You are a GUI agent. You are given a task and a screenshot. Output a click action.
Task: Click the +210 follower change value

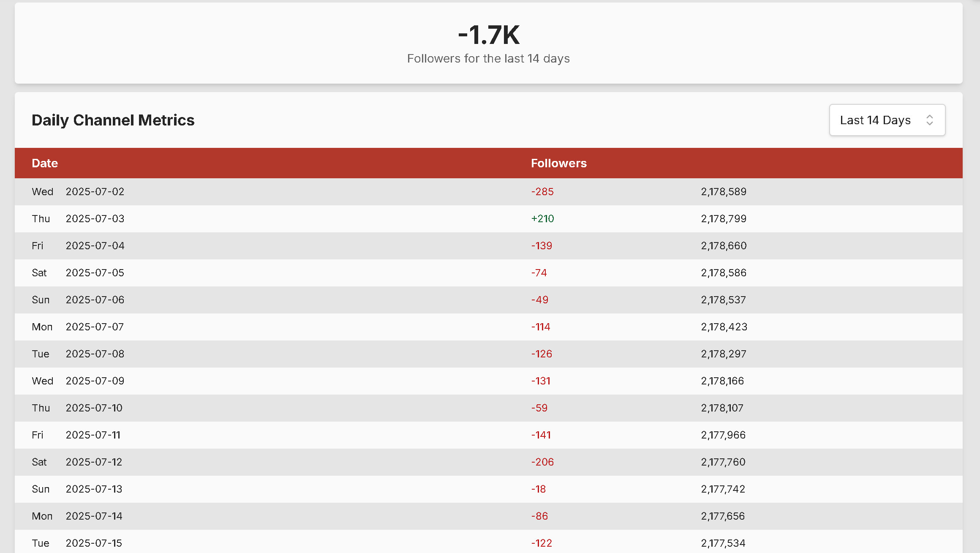click(542, 218)
